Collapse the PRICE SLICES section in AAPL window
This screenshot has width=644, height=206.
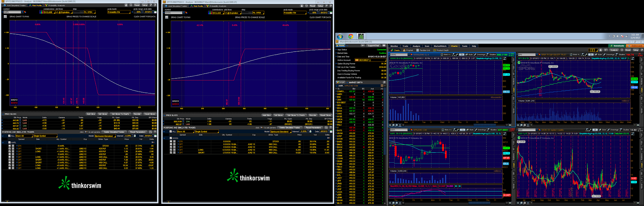pos(3,114)
